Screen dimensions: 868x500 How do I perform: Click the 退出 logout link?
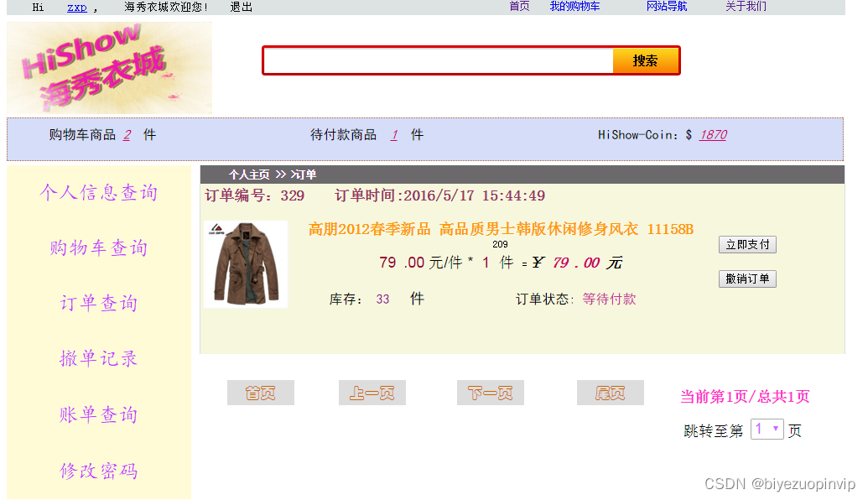click(241, 8)
